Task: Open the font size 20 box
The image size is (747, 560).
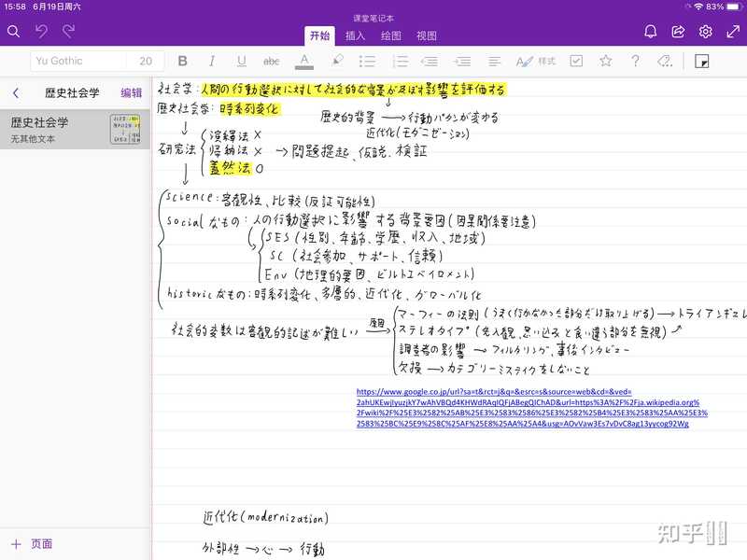Action: (146, 61)
